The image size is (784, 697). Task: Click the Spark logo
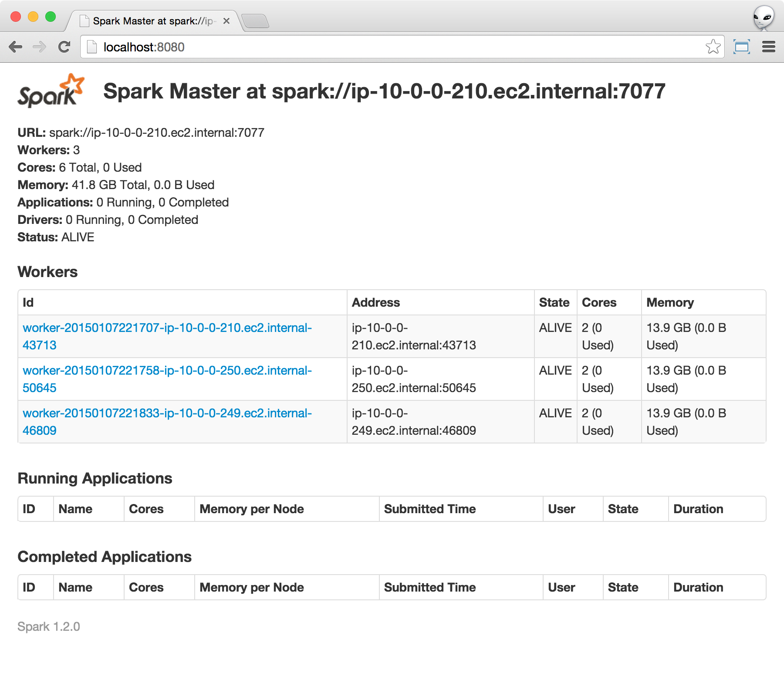click(51, 91)
